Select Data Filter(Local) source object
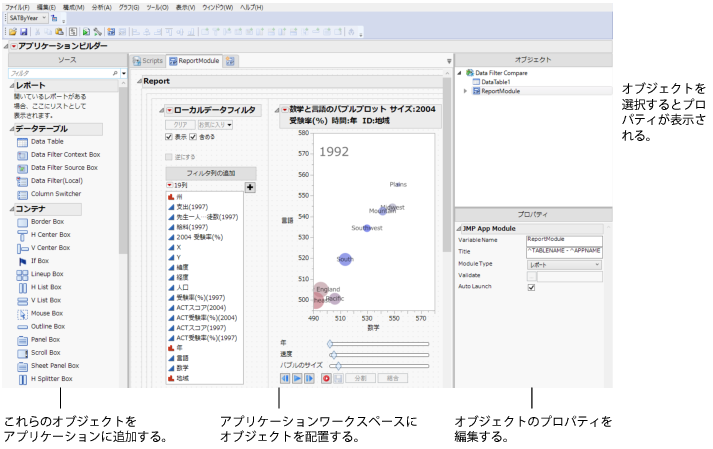Screen dimensions: 713x449 [50, 181]
